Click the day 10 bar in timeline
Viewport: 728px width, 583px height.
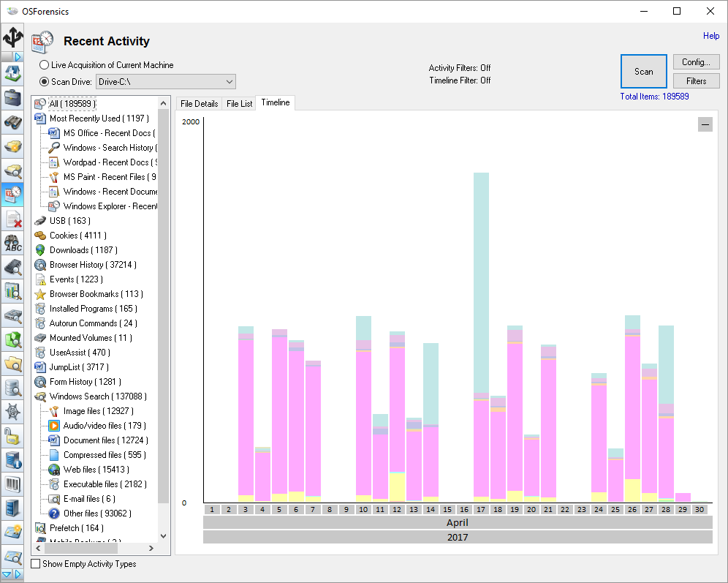pos(363,409)
